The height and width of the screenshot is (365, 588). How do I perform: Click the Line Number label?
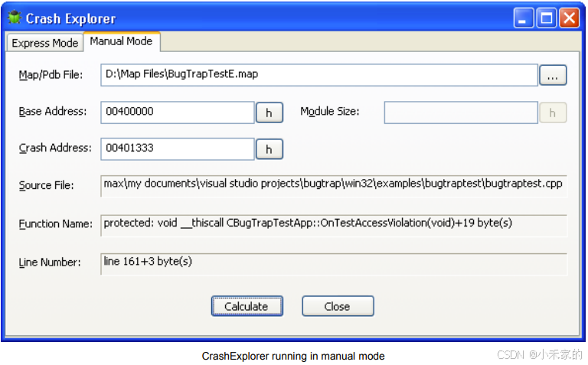pyautogui.click(x=50, y=262)
